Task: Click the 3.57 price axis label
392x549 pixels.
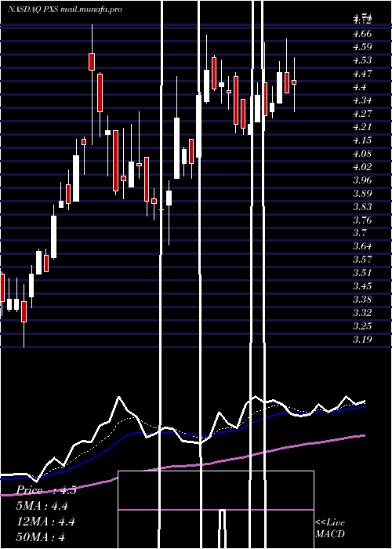Action: pyautogui.click(x=362, y=259)
